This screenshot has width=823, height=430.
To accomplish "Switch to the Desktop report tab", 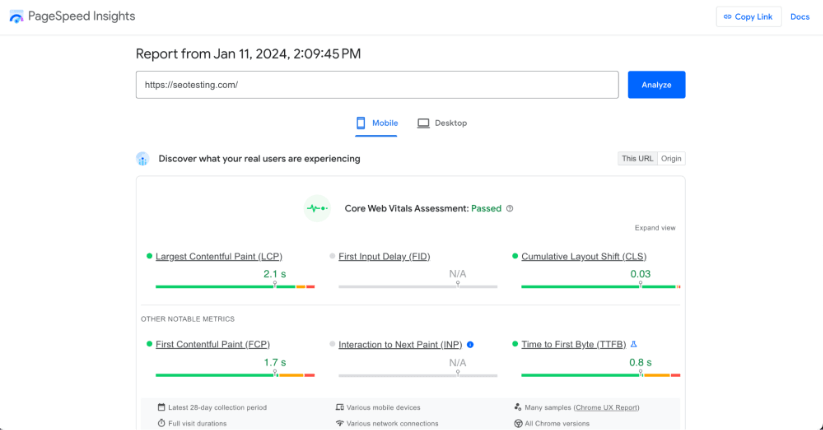I will (x=442, y=123).
